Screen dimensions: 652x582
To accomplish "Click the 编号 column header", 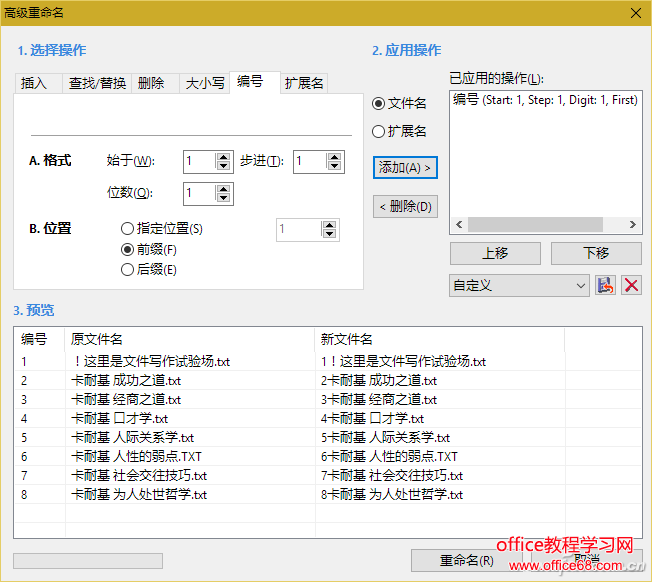I will tap(40, 339).
